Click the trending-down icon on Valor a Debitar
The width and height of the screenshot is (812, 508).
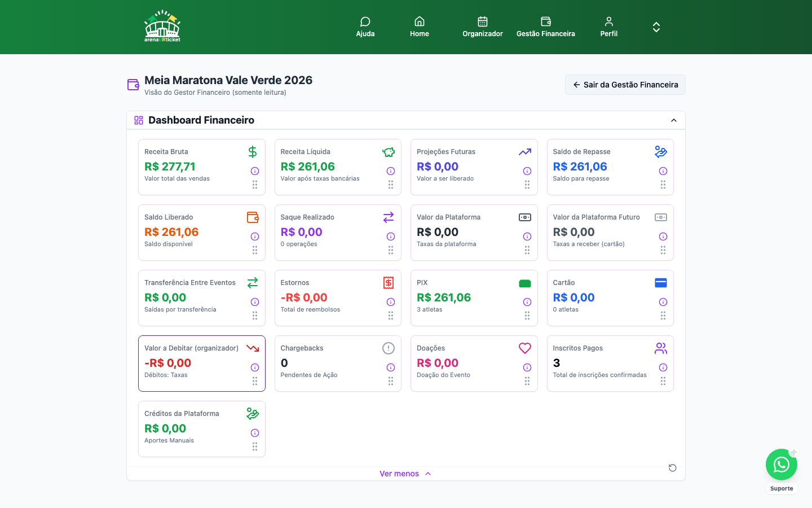[253, 348]
